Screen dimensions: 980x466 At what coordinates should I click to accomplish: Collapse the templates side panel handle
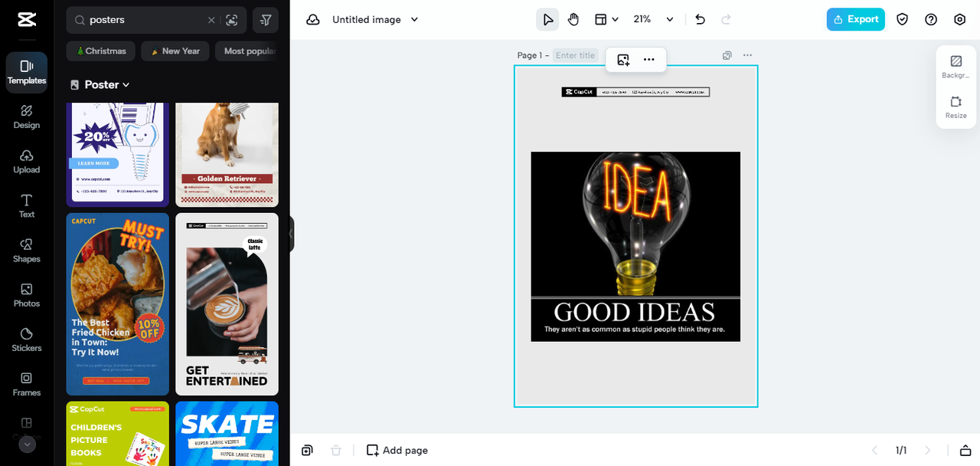pyautogui.click(x=291, y=234)
